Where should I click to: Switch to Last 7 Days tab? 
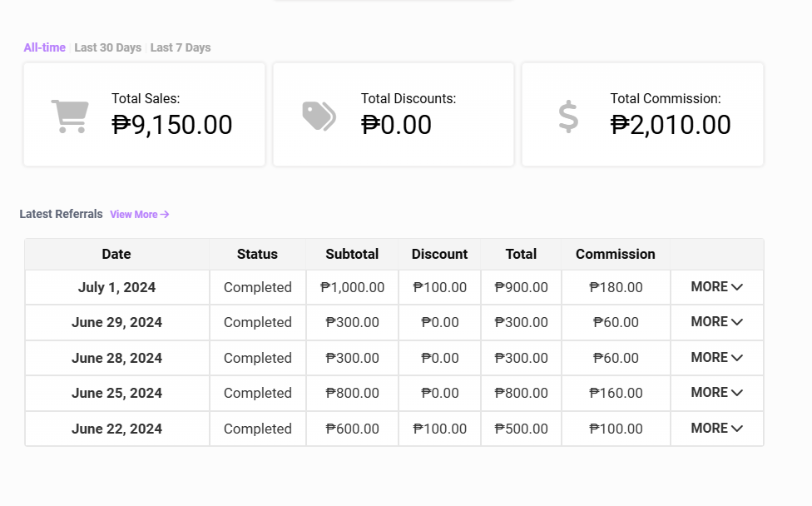(181, 47)
